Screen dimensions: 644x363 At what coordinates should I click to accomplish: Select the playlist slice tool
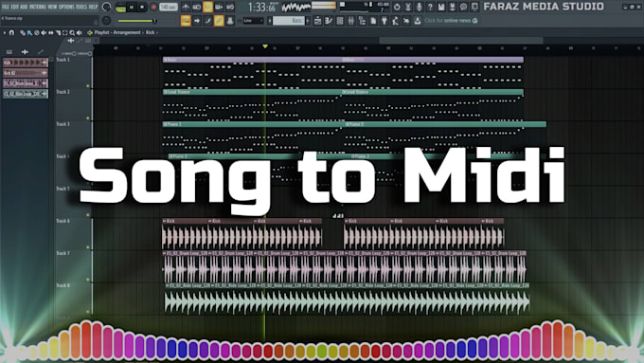point(58,32)
